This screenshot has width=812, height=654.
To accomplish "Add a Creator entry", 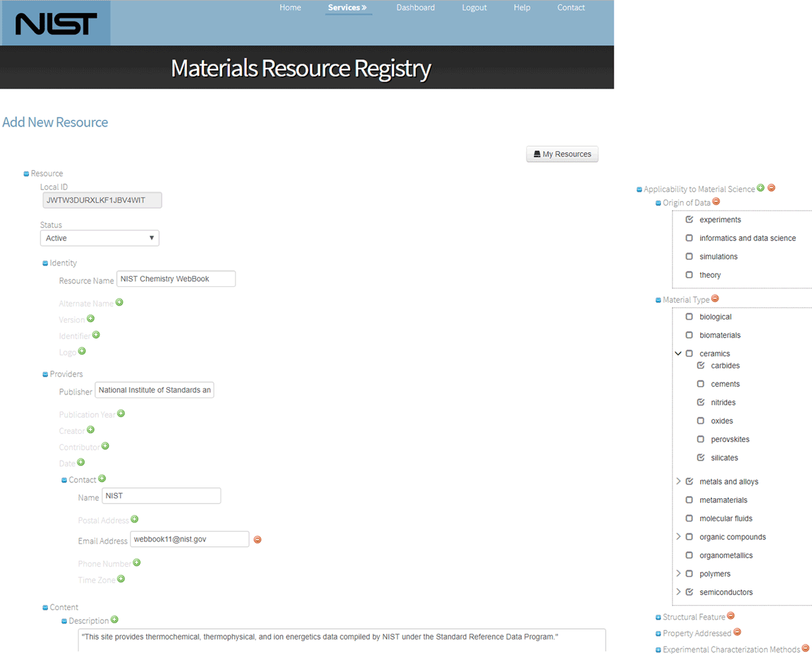I will [x=91, y=430].
